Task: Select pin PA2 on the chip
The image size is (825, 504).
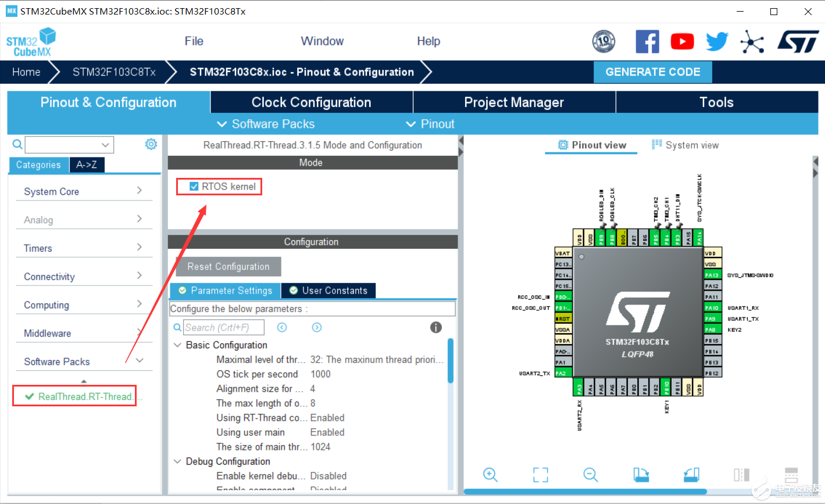Action: click(563, 373)
